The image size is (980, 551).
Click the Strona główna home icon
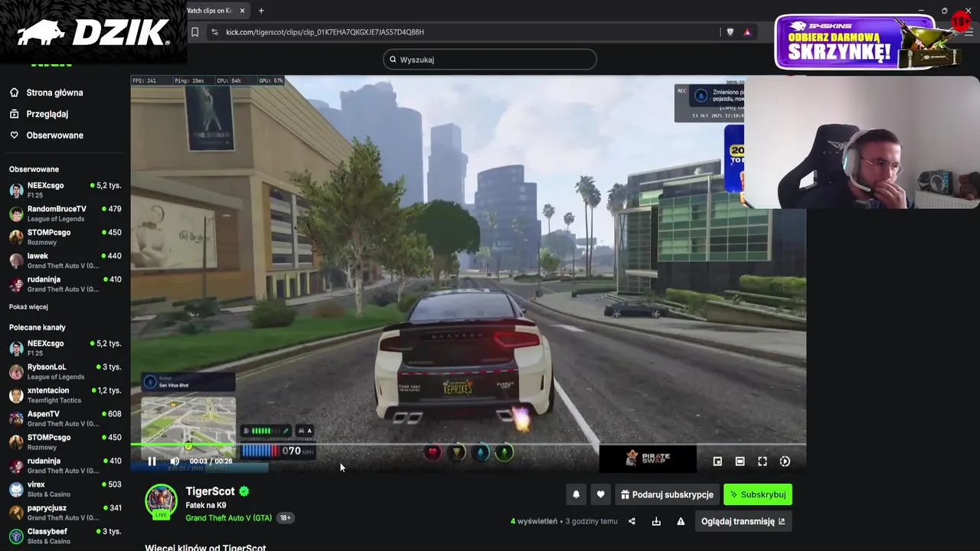(x=15, y=93)
